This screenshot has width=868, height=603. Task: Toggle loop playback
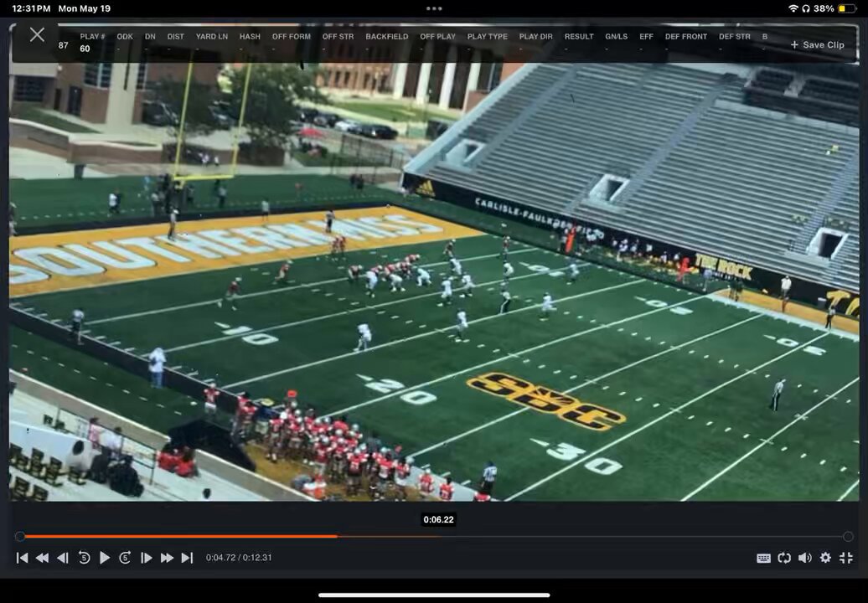point(784,558)
